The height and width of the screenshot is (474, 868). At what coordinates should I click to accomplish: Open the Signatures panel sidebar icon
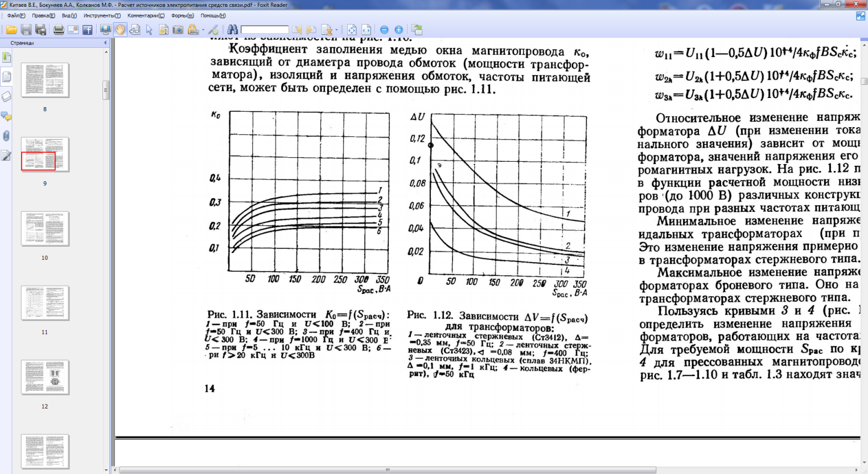coord(6,156)
